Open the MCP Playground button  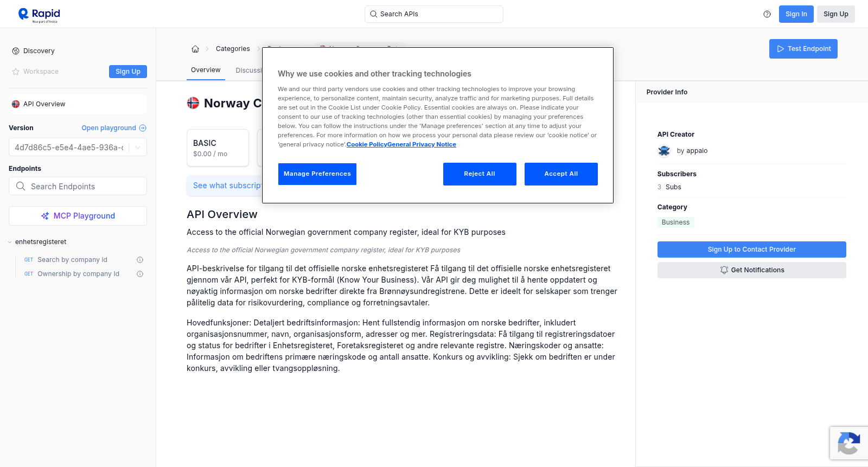pos(78,216)
